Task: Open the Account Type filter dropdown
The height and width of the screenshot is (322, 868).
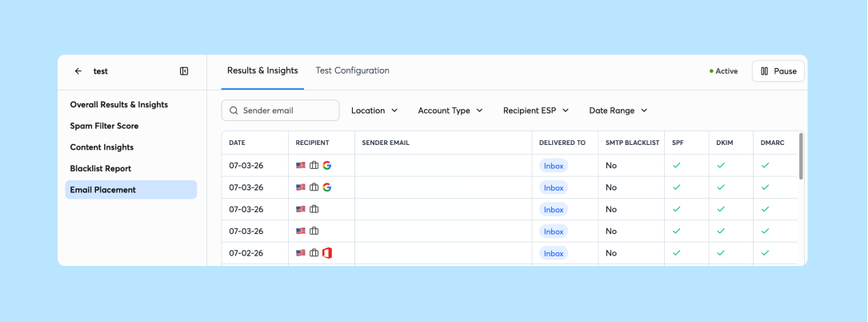Action: pos(450,111)
